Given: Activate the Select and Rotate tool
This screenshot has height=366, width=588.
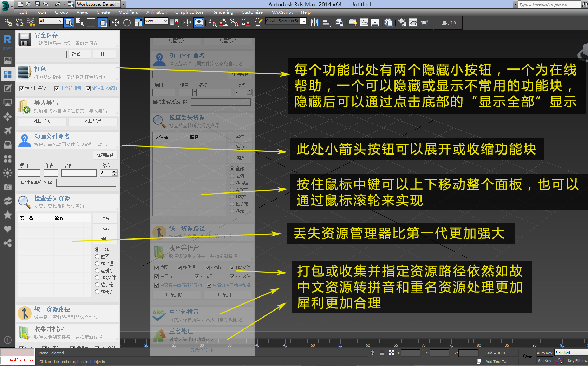Looking at the screenshot, I should pyautogui.click(x=127, y=22).
